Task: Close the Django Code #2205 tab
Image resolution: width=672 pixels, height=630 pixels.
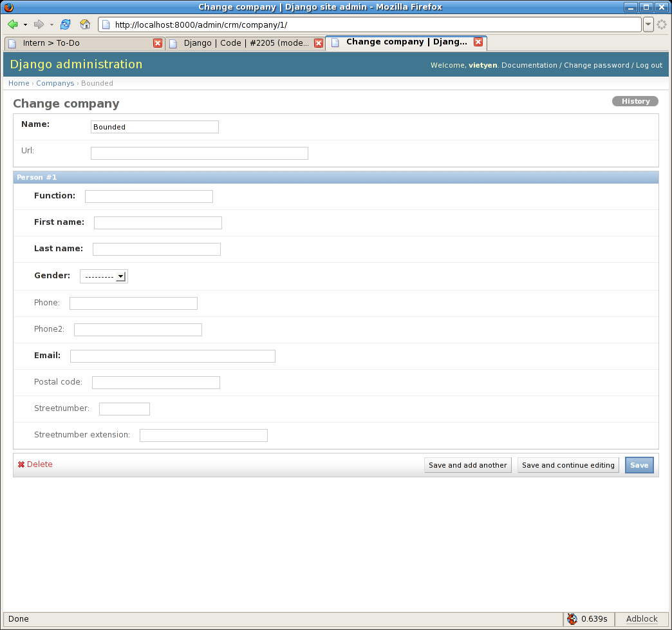Action: click(319, 43)
